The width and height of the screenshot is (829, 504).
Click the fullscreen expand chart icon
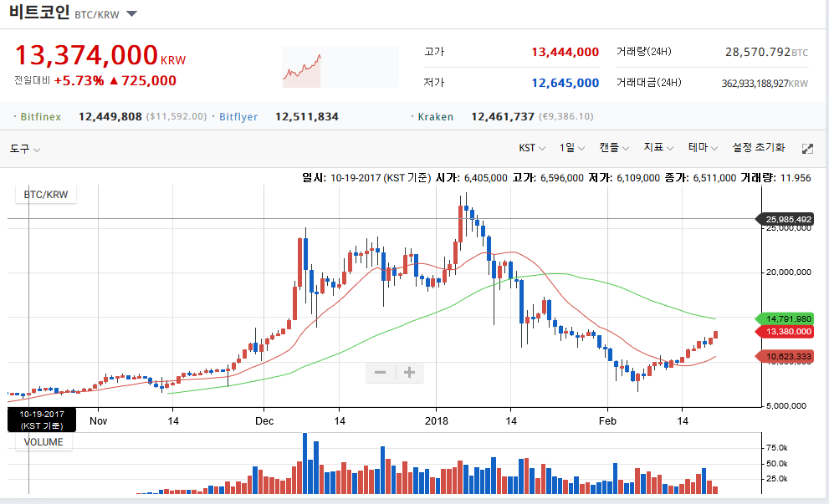click(x=807, y=149)
